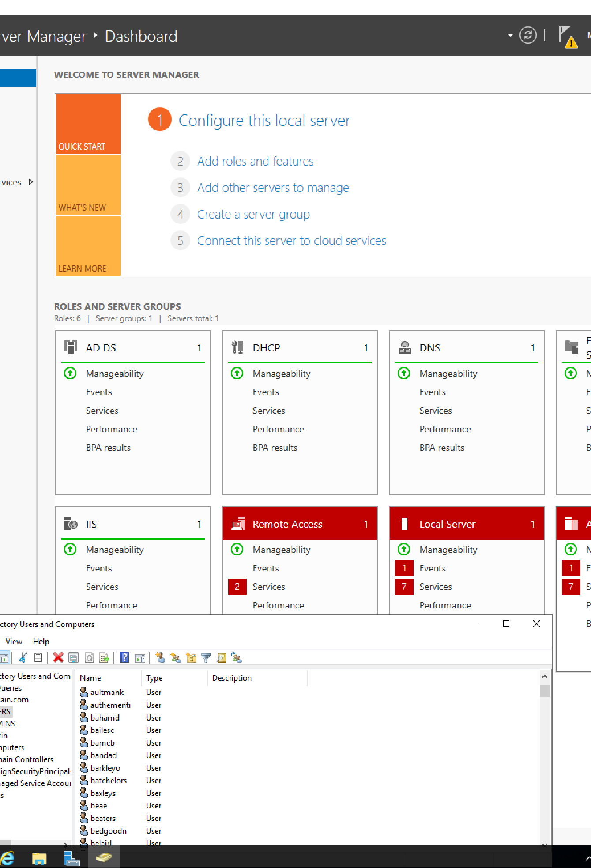591x868 pixels.
Task: Click Add roles and features link
Action: coord(255,162)
